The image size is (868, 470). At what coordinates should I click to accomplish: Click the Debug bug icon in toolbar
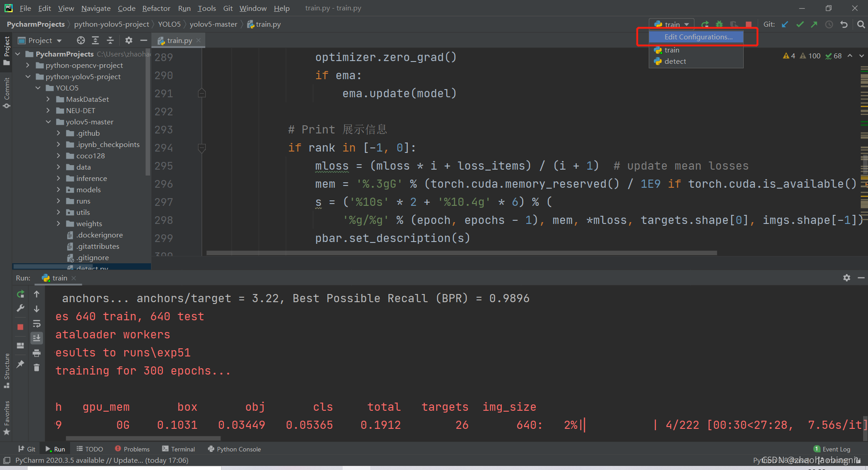719,24
